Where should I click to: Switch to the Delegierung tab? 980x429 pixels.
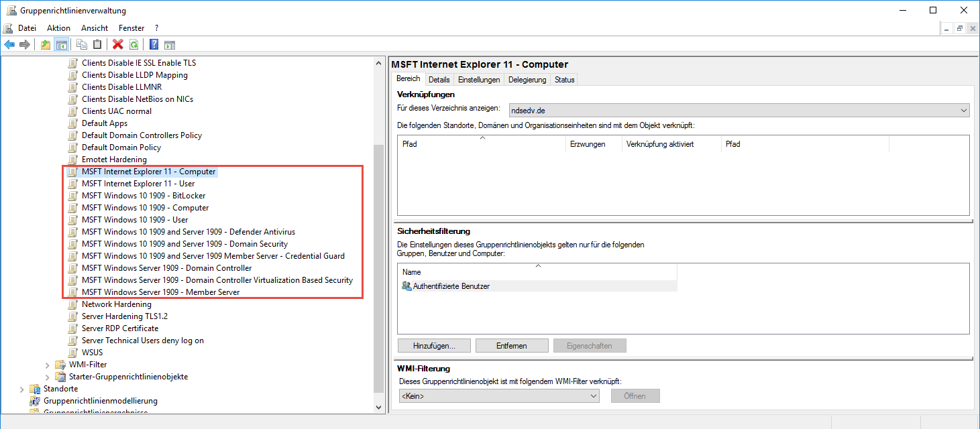pyautogui.click(x=527, y=79)
